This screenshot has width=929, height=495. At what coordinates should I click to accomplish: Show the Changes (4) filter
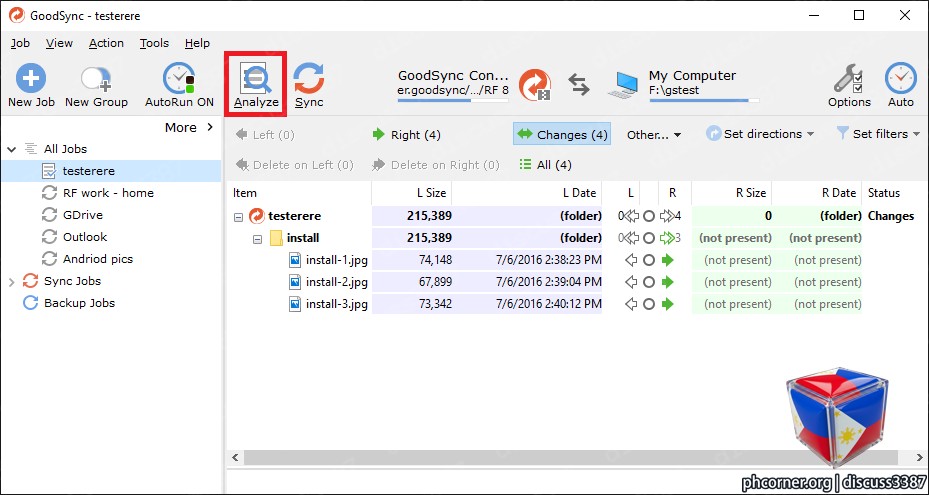pos(562,134)
